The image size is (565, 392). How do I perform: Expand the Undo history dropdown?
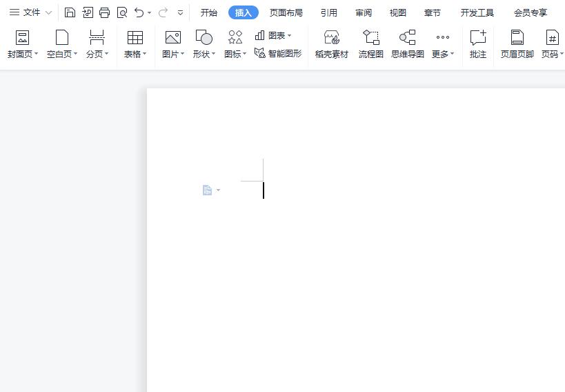pyautogui.click(x=150, y=13)
